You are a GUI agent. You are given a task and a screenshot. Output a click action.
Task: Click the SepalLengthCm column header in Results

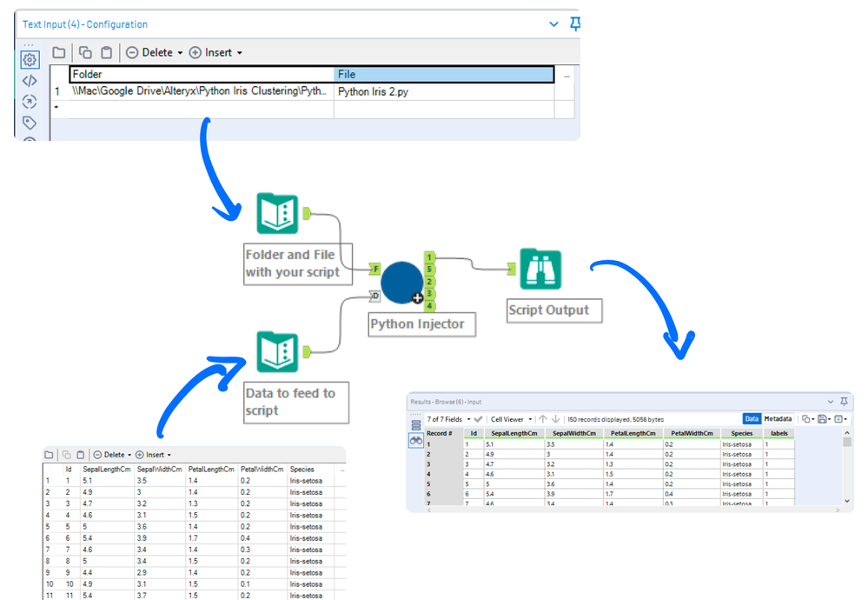pos(514,433)
